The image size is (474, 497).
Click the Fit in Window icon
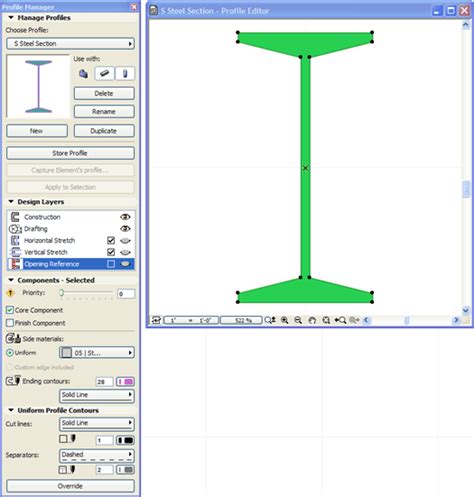pos(326,320)
